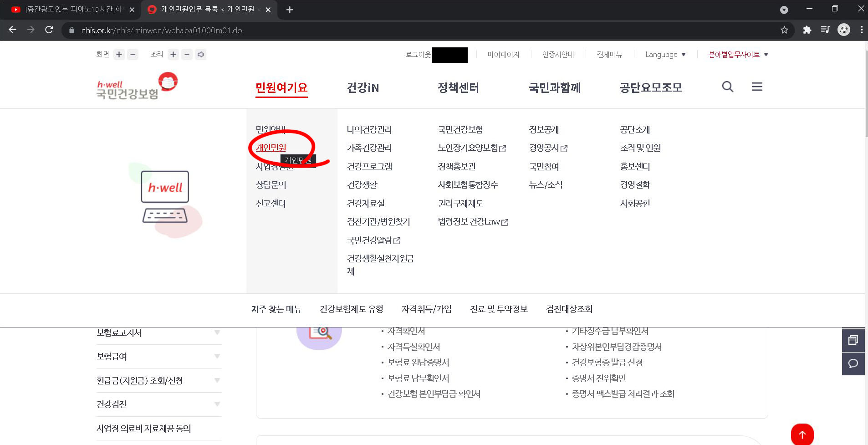The height and width of the screenshot is (445, 868).
Task: Click the search magnifier icon in header
Action: (x=728, y=87)
